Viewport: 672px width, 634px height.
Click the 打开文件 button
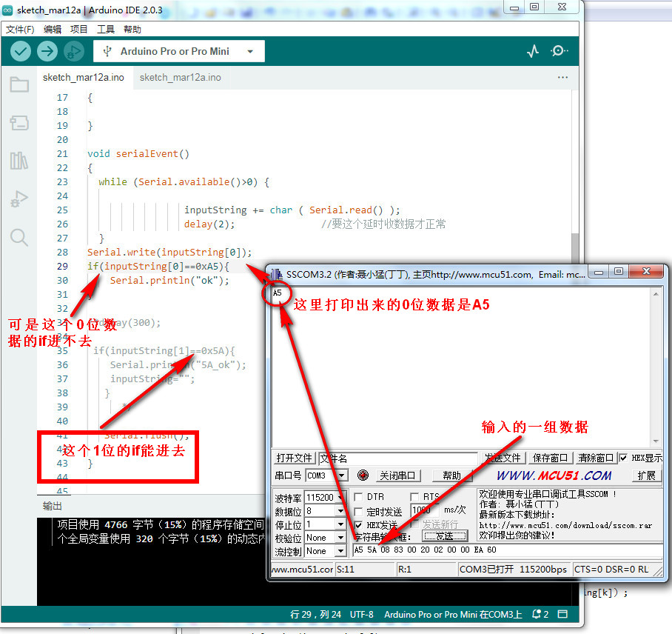[x=294, y=458]
